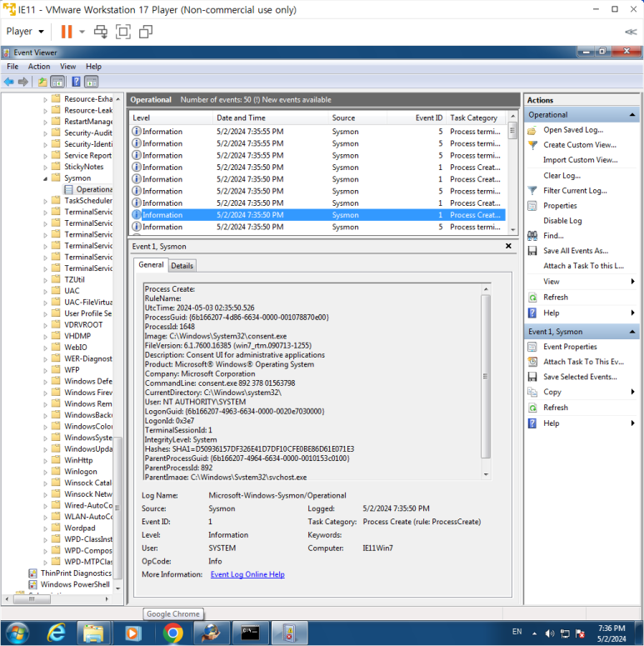Image resolution: width=644 pixels, height=646 pixels.
Task: Click the Filter Current Log funnel icon
Action: [x=532, y=190]
